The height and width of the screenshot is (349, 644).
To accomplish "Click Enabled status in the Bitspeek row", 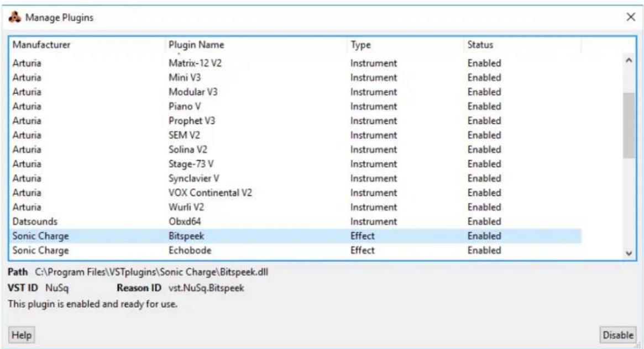I will pos(484,236).
